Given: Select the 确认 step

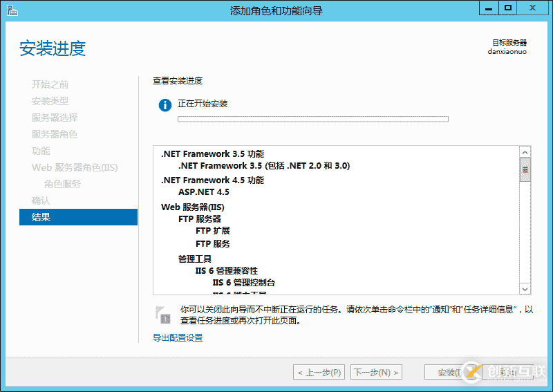Looking at the screenshot, I should [41, 200].
